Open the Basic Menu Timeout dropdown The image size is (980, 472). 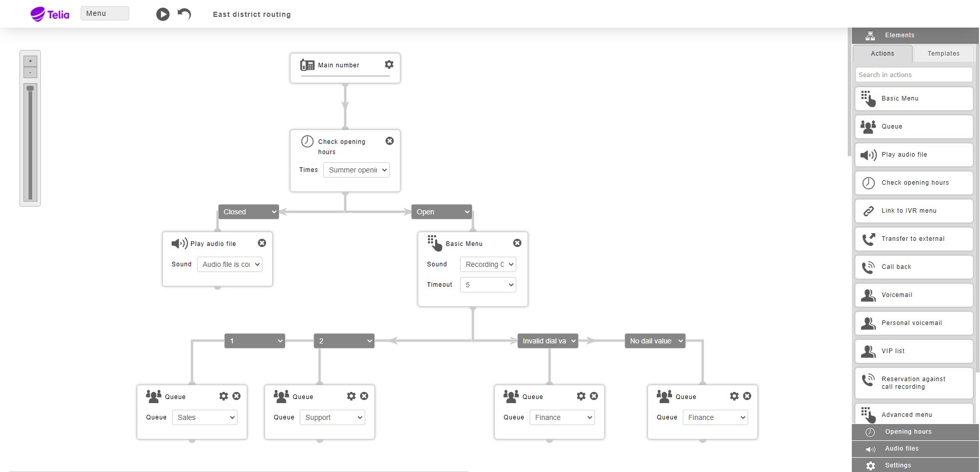(x=488, y=285)
